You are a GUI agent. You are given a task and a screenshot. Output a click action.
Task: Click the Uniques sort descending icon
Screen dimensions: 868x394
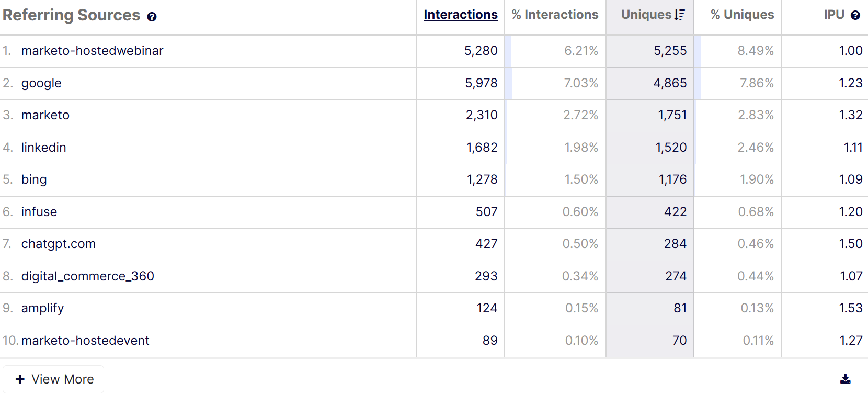680,15
